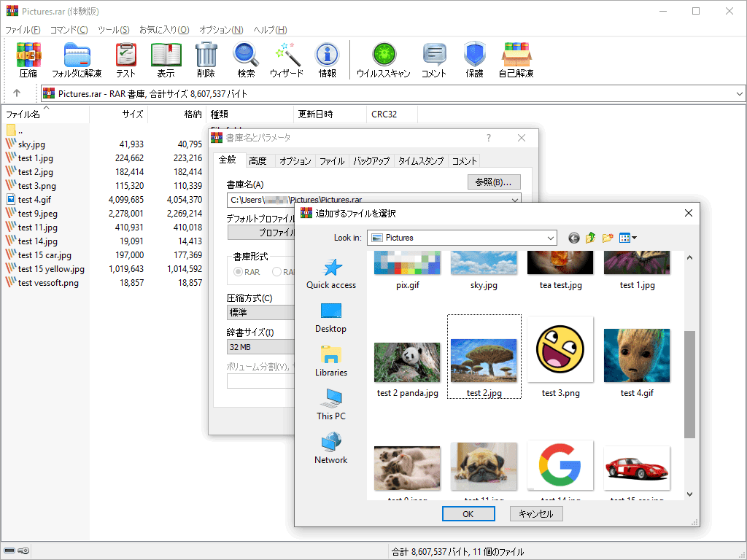Open the コメント comment tool

point(433,60)
